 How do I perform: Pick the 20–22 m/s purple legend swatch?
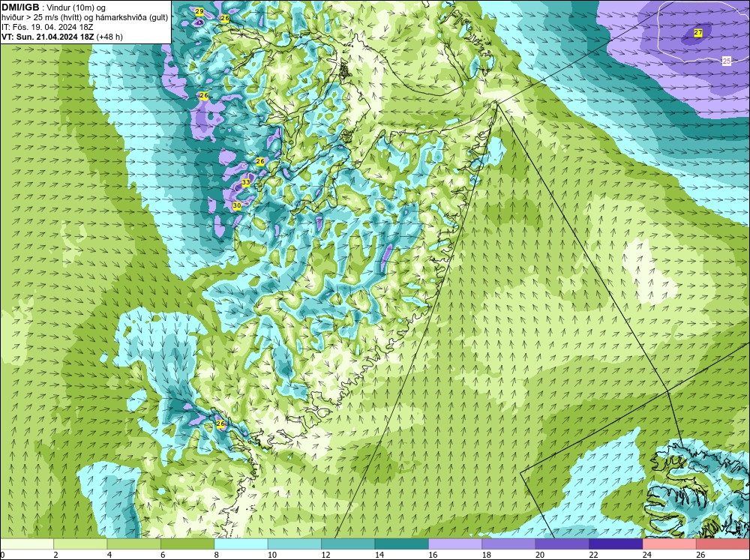click(562, 544)
